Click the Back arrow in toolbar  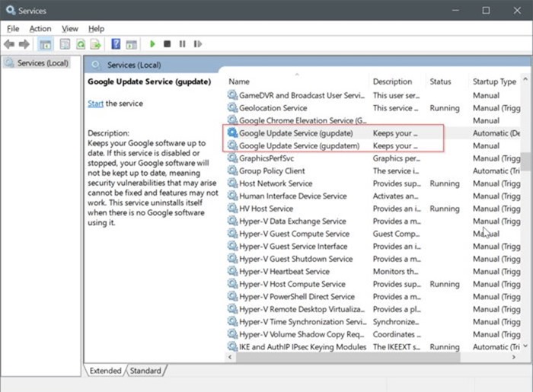point(9,44)
